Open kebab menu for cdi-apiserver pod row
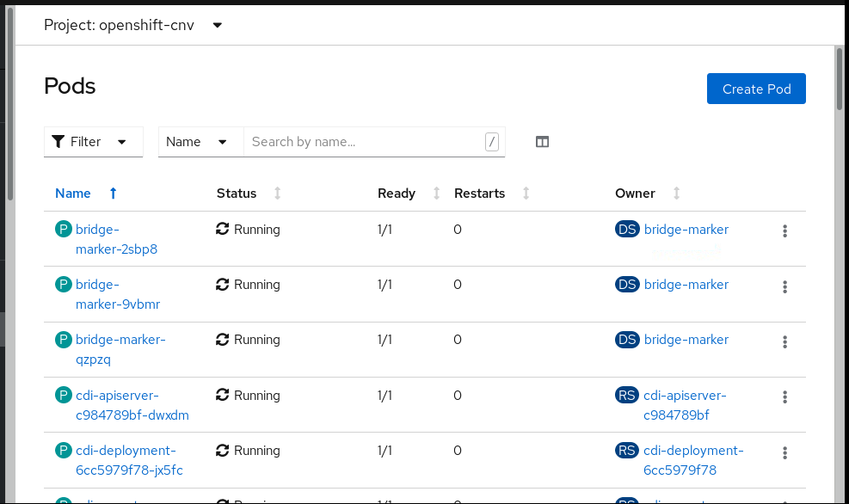 click(784, 397)
